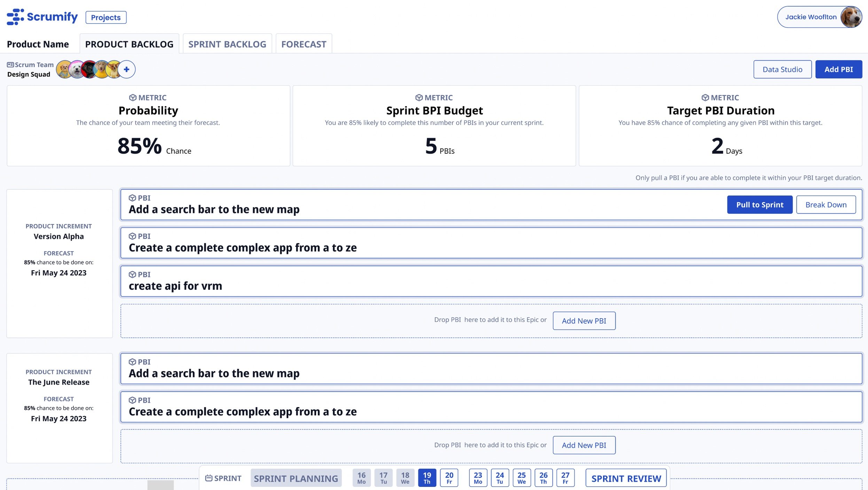Viewport: 868px width, 490px height.
Task: Add New PBI under The June Release
Action: (x=584, y=445)
